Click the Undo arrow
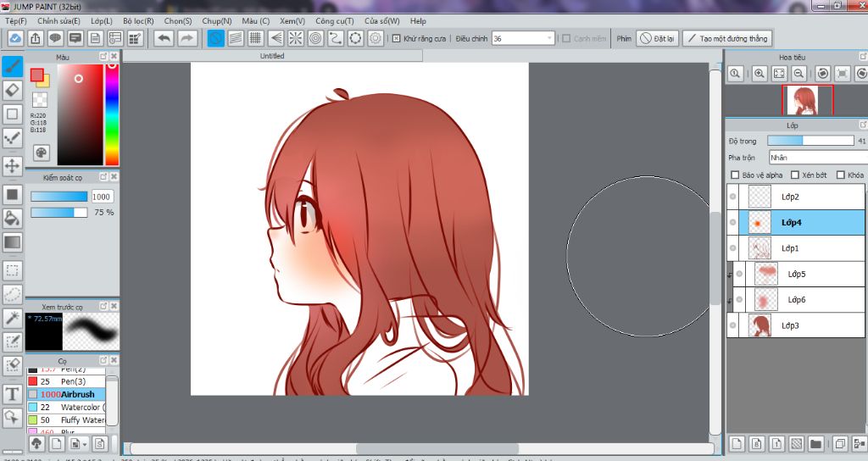 click(x=164, y=39)
